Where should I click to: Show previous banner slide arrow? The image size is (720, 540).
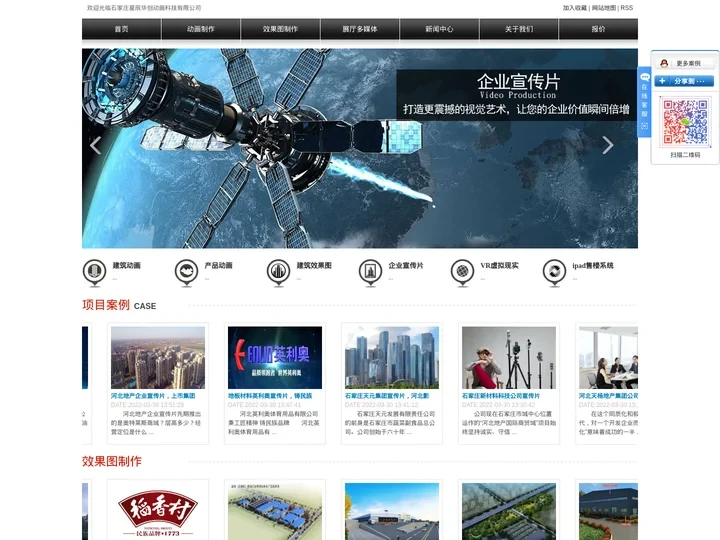[96, 145]
